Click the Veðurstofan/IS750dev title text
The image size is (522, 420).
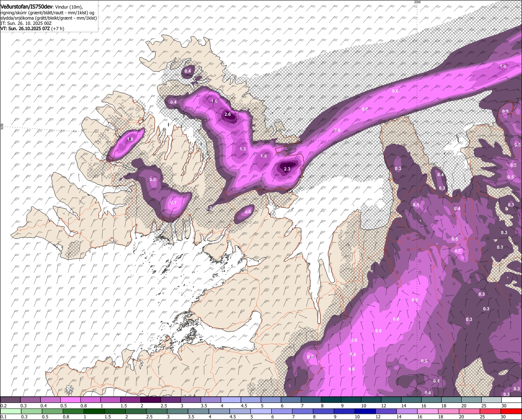click(26, 7)
